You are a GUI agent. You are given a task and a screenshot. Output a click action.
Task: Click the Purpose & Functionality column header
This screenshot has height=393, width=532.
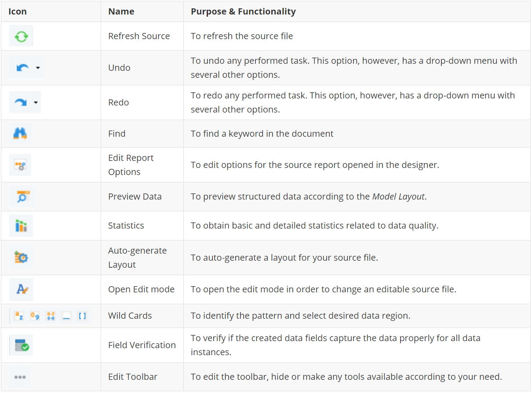point(243,11)
